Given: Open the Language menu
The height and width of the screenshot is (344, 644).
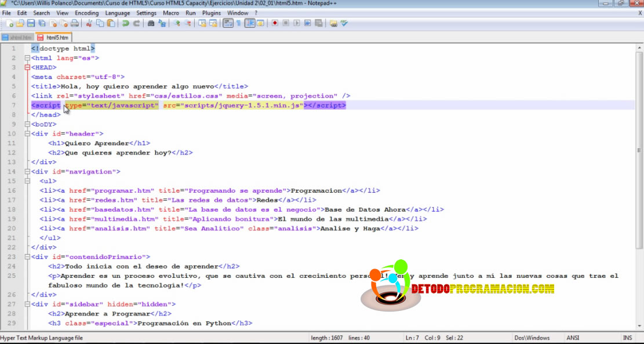Looking at the screenshot, I should coord(116,13).
